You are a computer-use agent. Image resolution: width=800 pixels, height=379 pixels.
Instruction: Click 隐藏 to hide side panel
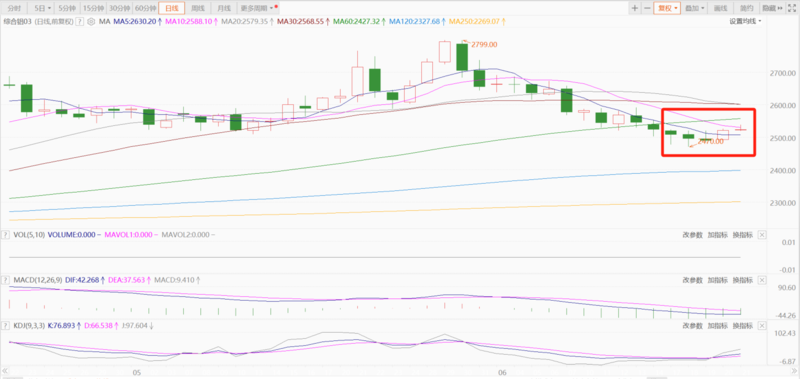point(772,8)
